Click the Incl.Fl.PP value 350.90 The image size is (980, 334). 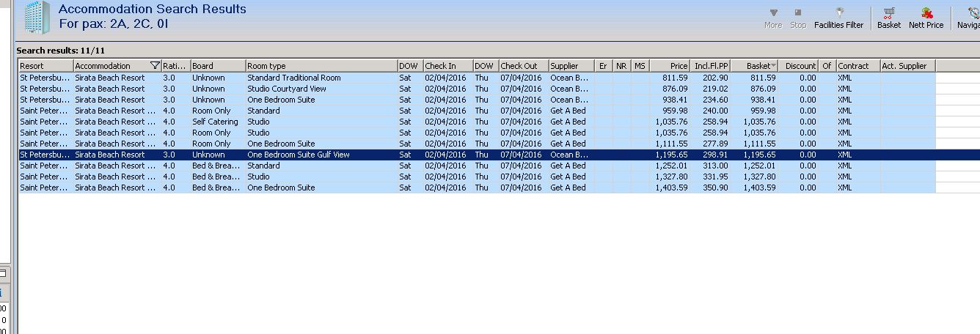tap(715, 188)
